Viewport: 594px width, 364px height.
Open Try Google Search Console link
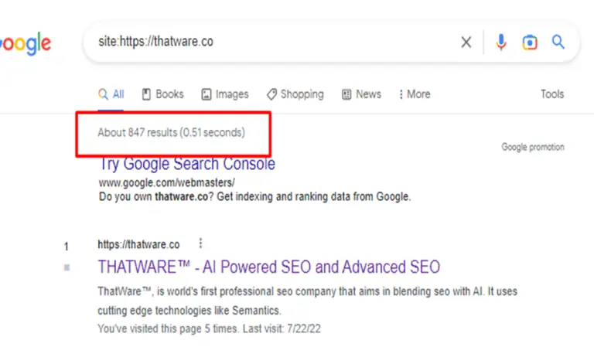tap(186, 164)
